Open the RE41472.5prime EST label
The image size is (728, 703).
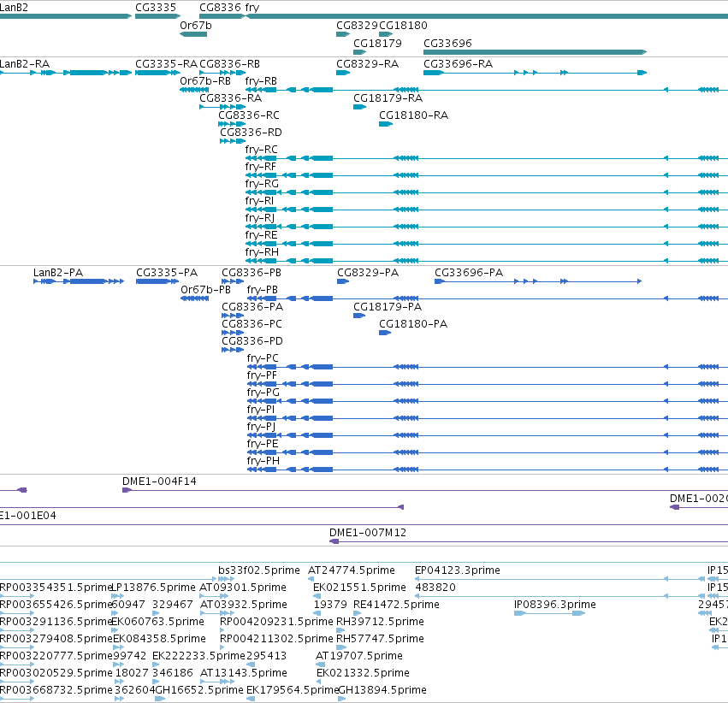coord(396,605)
